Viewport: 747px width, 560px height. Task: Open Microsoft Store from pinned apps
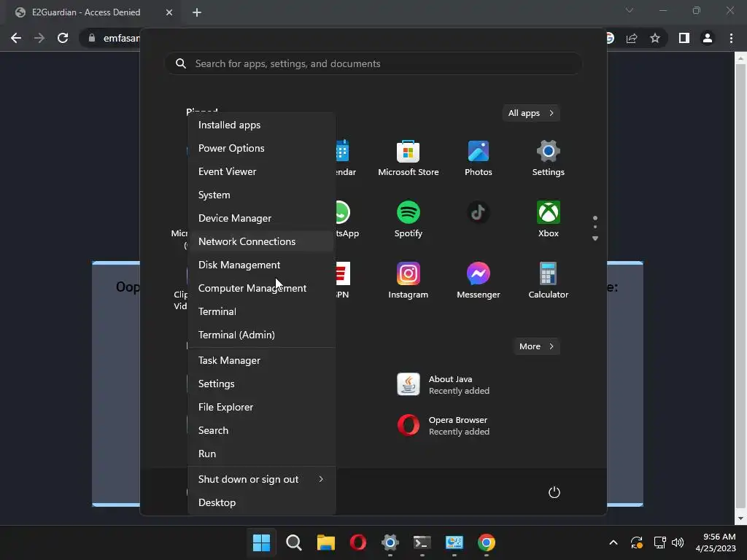coord(409,158)
